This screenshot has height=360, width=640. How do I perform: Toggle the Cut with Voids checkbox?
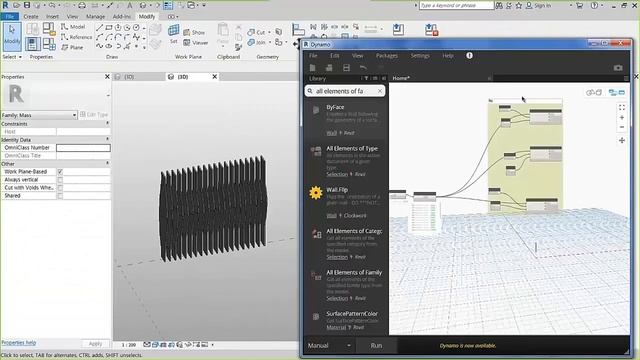coord(60,188)
